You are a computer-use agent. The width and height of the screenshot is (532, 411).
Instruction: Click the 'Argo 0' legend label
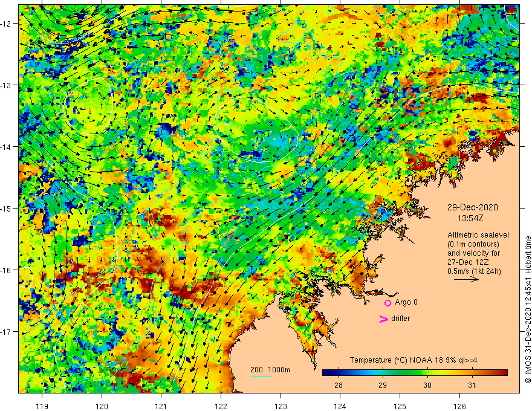point(406,302)
